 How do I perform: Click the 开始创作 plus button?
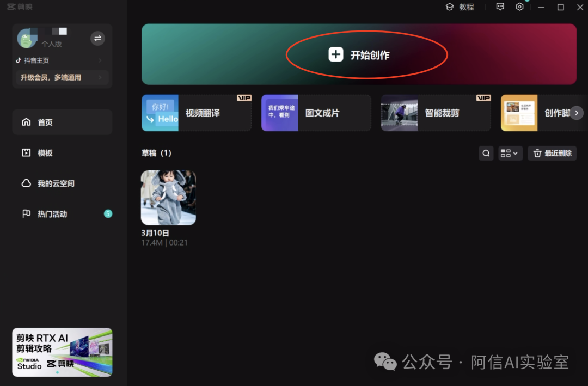tap(335, 54)
